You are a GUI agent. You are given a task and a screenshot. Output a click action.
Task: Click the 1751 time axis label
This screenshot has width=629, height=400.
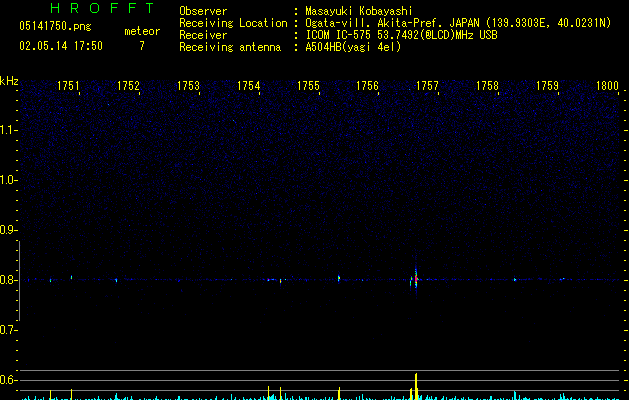tap(68, 86)
